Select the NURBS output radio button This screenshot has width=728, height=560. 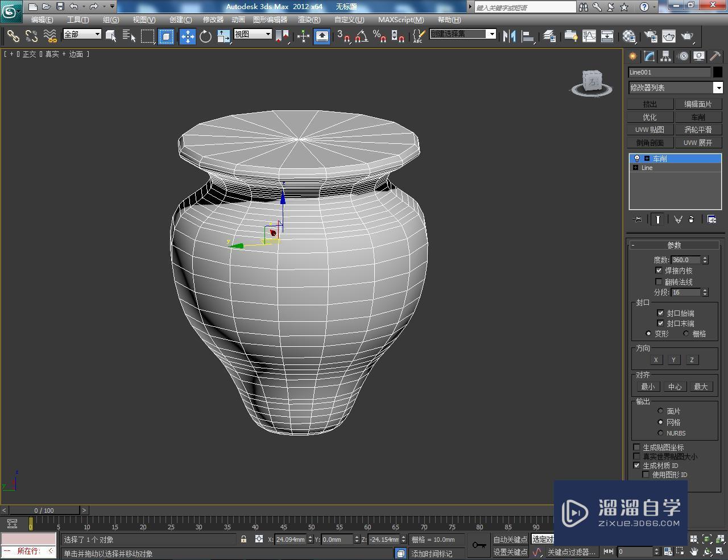660,433
